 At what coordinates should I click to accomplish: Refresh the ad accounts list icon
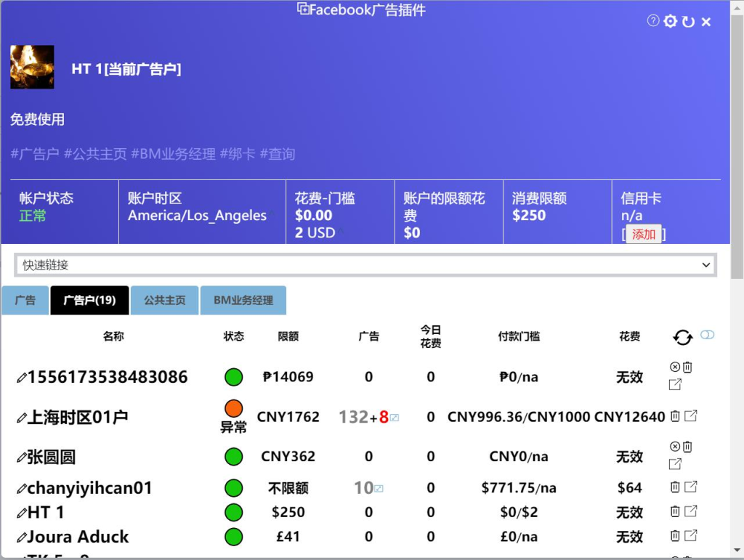point(682,337)
